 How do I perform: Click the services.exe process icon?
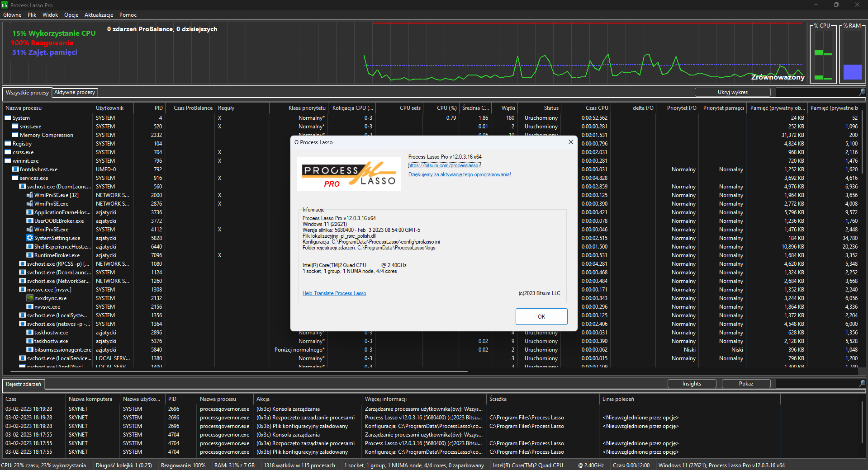point(15,178)
